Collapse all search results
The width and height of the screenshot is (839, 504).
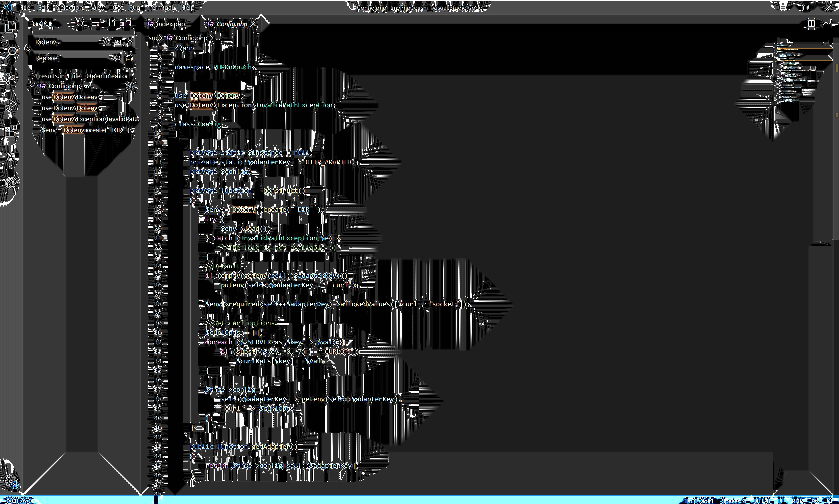tap(128, 23)
